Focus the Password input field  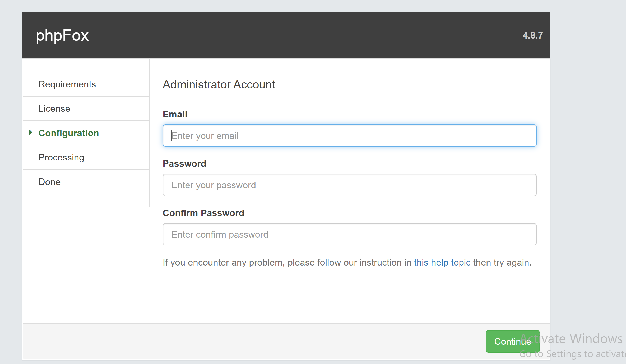(350, 185)
